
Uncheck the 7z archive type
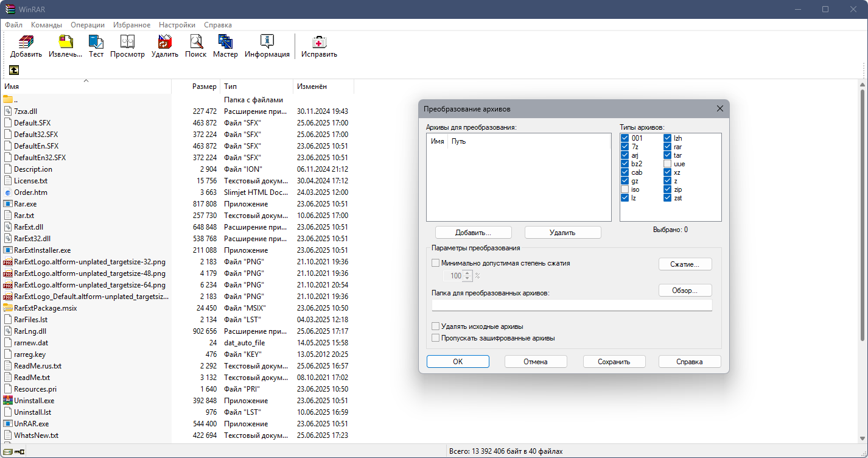pos(625,147)
